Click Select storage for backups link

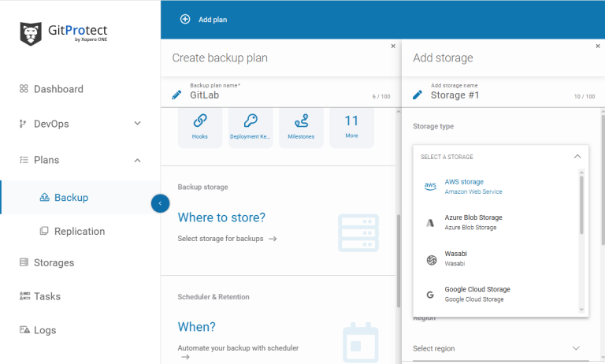tap(227, 239)
